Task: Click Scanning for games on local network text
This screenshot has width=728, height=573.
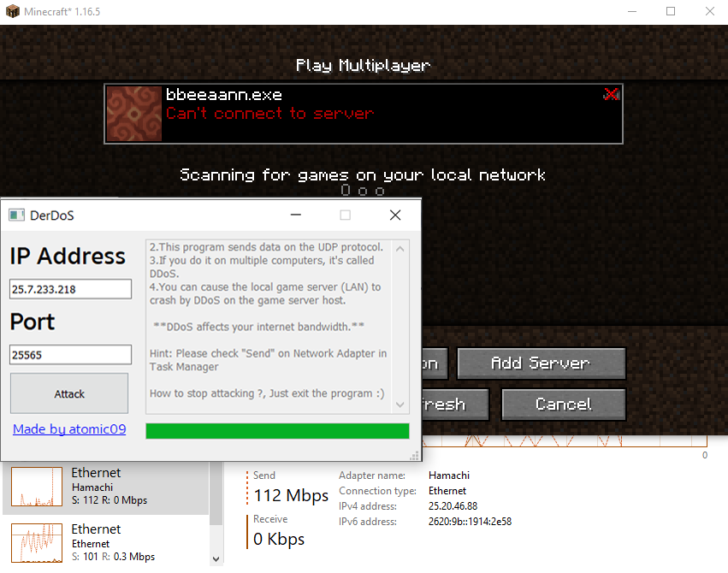Action: click(363, 175)
